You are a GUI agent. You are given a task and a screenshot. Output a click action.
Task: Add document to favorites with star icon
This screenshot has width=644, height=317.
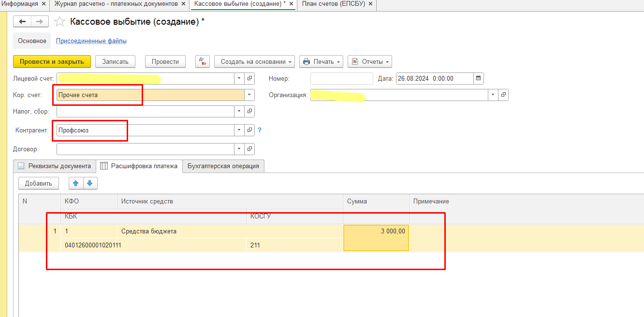click(59, 22)
